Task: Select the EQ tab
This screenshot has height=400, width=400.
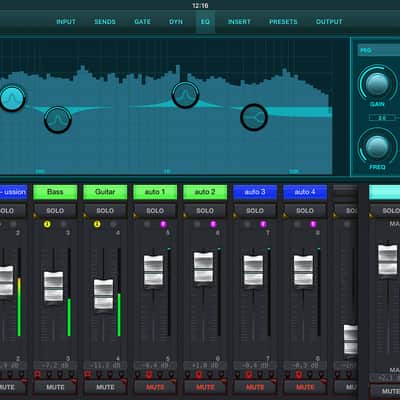Action: pos(205,22)
